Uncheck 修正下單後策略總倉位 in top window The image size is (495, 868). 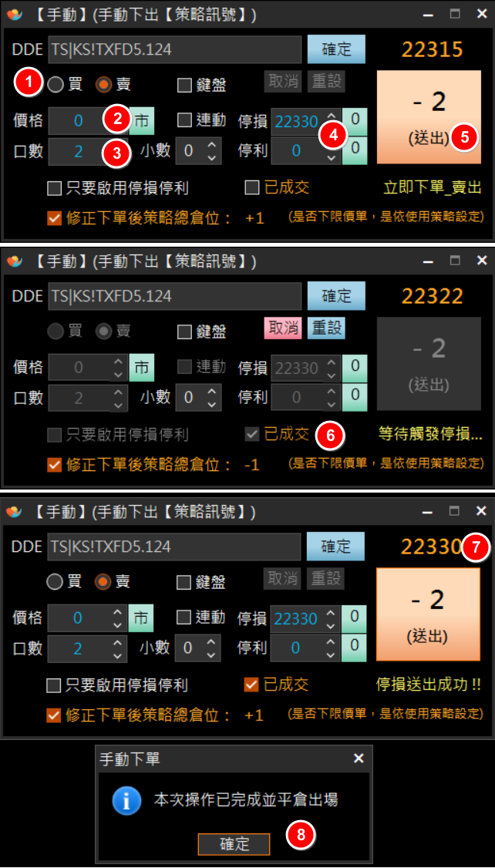[54, 218]
